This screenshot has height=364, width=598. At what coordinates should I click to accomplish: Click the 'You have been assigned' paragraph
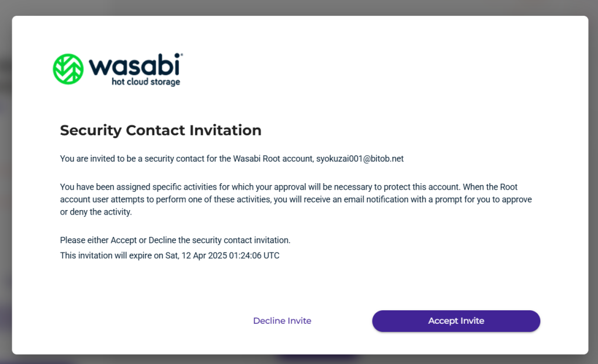click(x=295, y=199)
